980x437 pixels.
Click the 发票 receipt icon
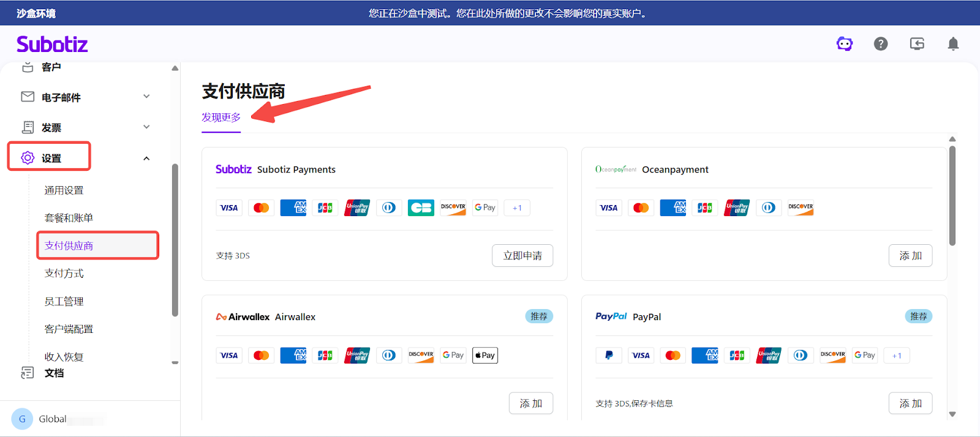point(28,127)
